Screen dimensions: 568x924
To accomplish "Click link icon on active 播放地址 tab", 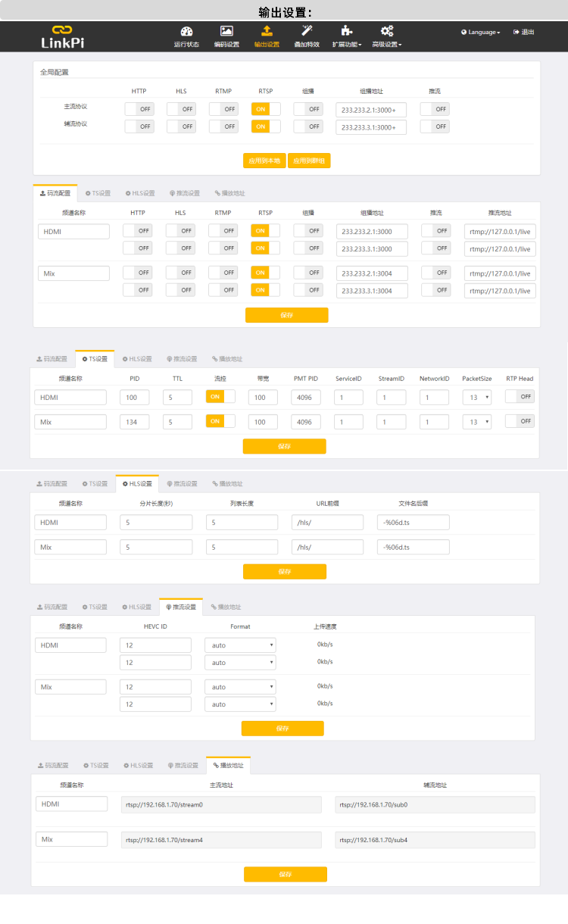I will [216, 766].
